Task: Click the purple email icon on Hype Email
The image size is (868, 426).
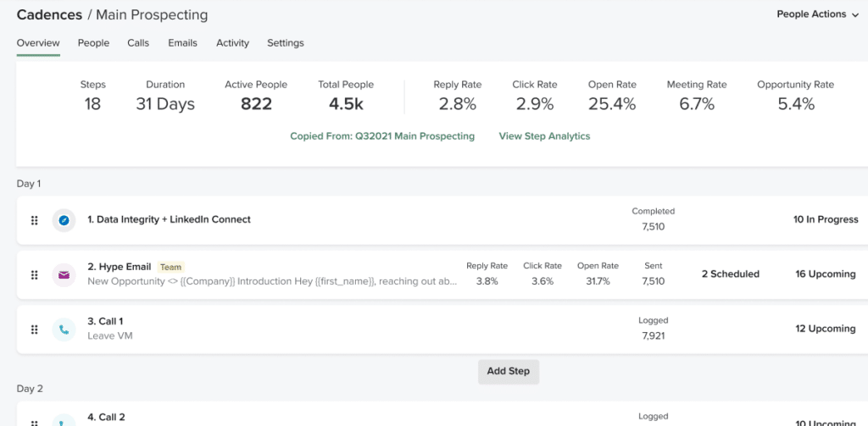Action: (64, 275)
